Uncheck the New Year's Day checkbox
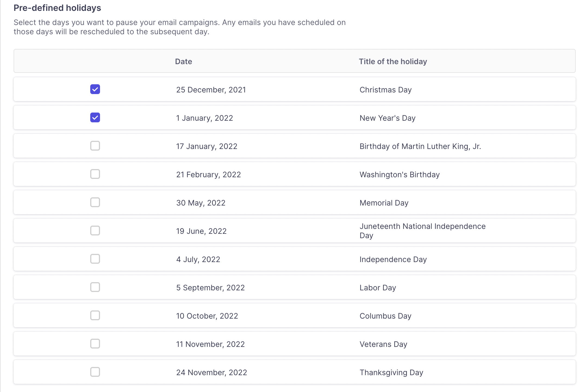Screen dimensions: 586x392 (95, 117)
